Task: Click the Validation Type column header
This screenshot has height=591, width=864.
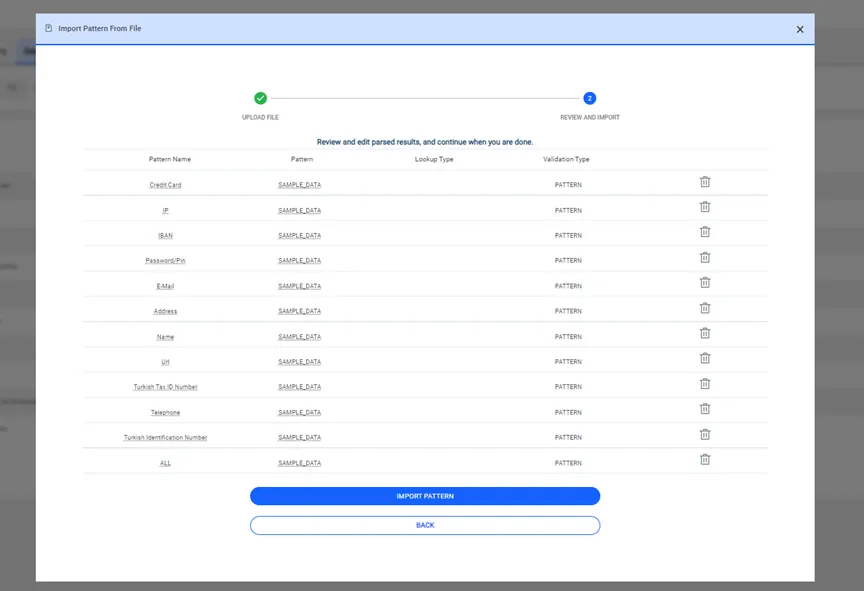Action: tap(566, 159)
